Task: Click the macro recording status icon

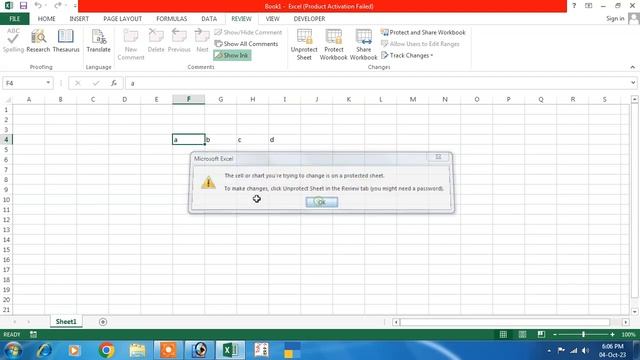Action: 33,334
